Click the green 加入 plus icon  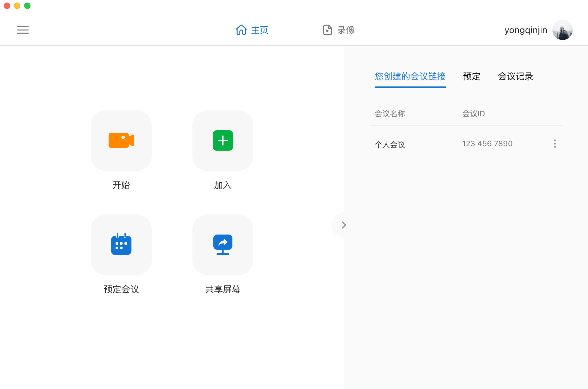(x=223, y=140)
